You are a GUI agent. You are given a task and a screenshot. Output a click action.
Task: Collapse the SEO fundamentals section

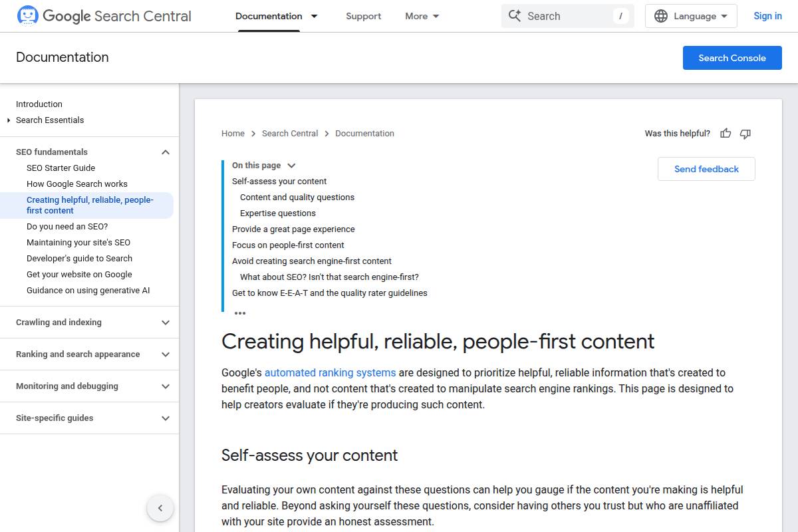coord(166,152)
